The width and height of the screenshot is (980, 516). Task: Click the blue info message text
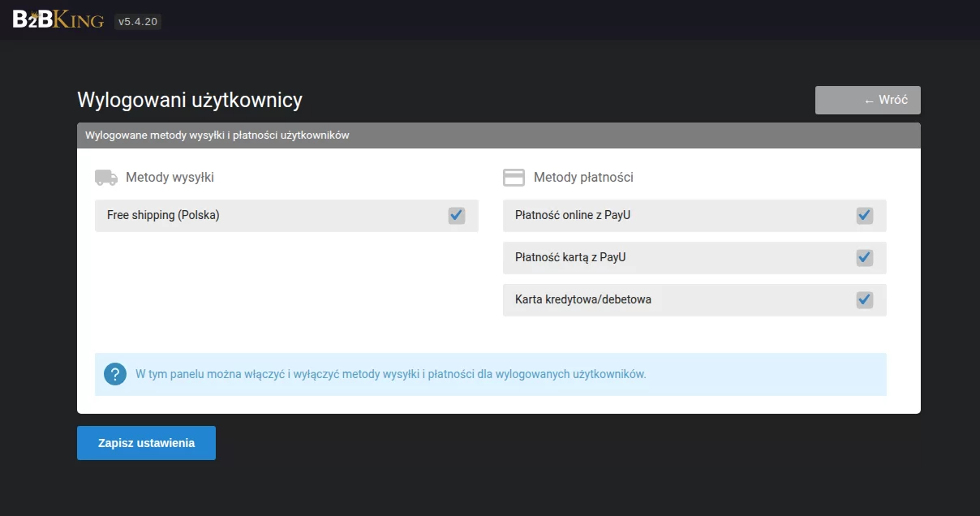click(391, 375)
